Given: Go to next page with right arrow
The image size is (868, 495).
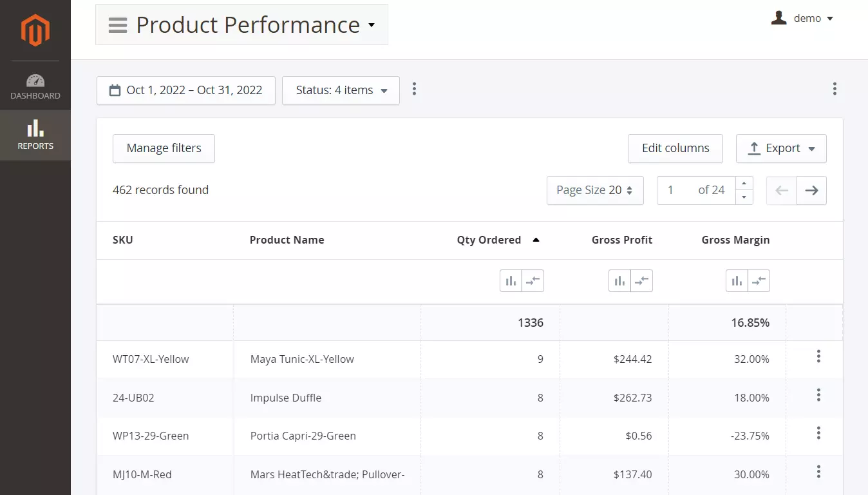Looking at the screenshot, I should coord(811,190).
